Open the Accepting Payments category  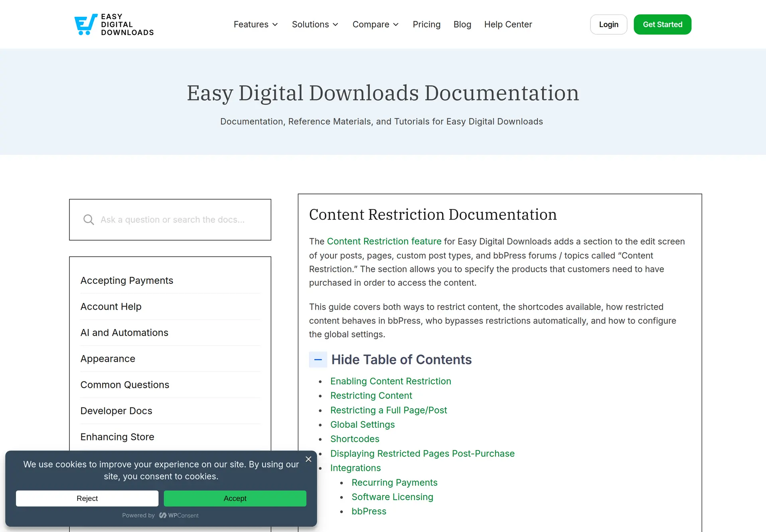127,281
